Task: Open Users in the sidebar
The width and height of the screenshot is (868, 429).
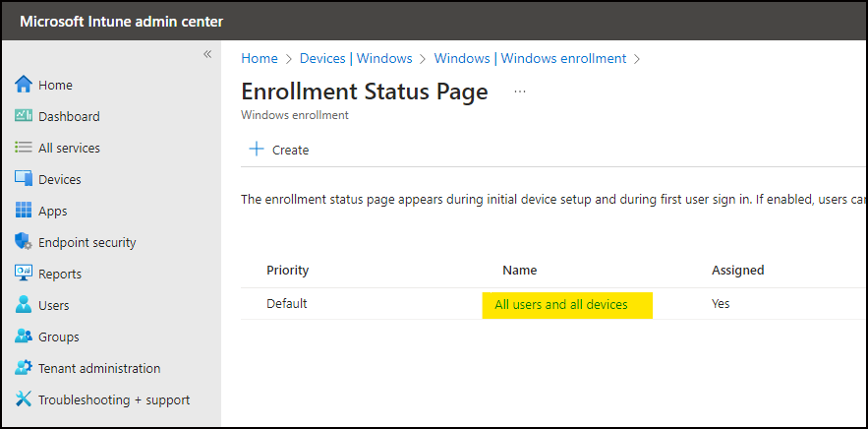Action: [x=54, y=305]
